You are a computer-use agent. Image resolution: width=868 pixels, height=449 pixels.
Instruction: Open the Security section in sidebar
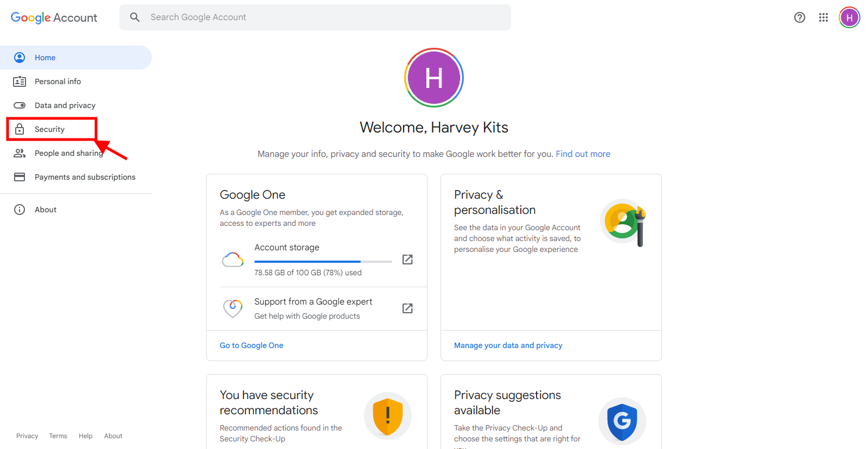click(x=50, y=129)
